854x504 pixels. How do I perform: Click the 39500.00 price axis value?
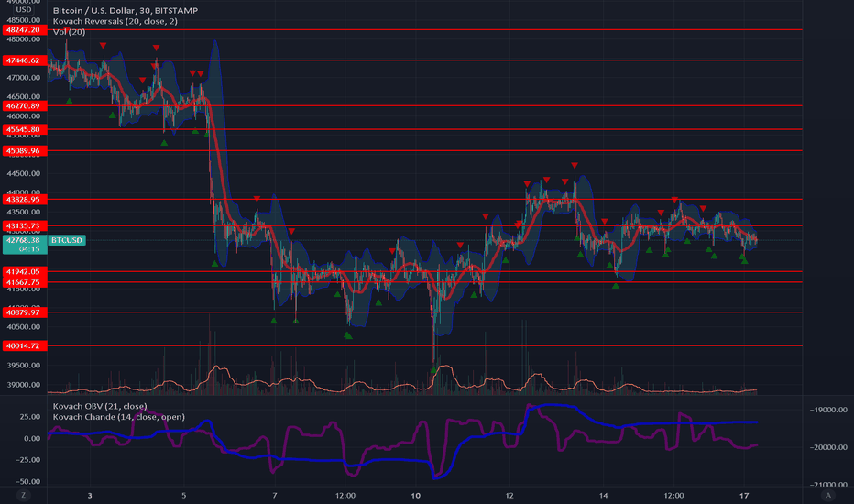tap(24, 366)
